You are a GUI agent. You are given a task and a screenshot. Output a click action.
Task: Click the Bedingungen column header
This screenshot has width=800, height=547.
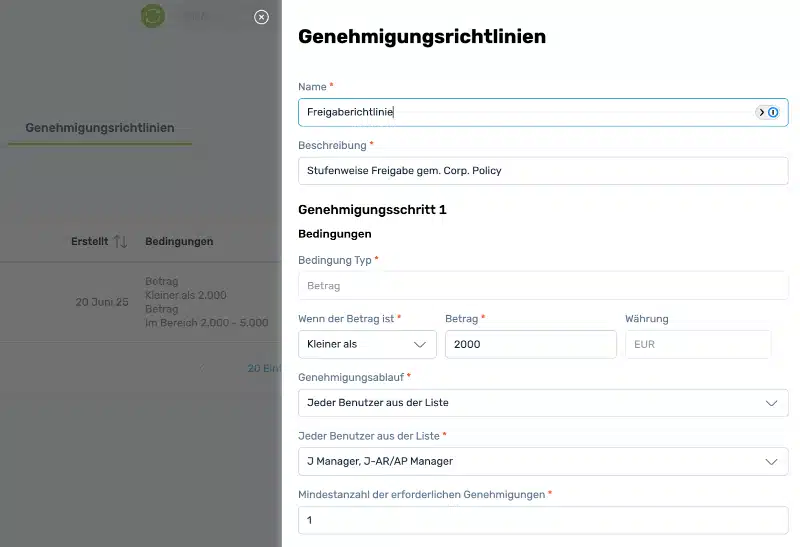(179, 241)
